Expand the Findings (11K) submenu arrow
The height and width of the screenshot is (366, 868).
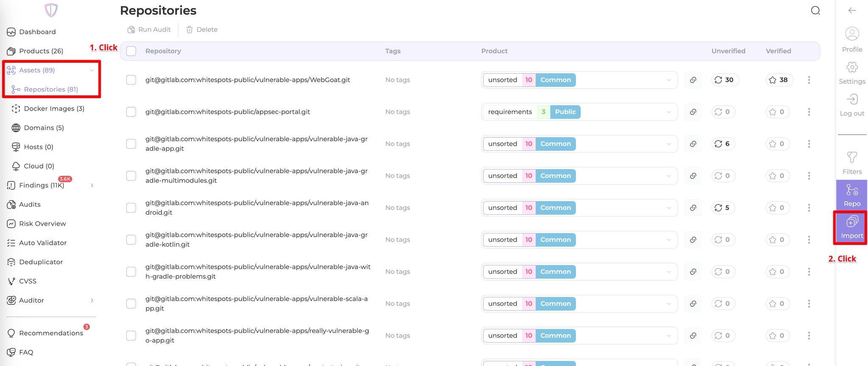92,186
